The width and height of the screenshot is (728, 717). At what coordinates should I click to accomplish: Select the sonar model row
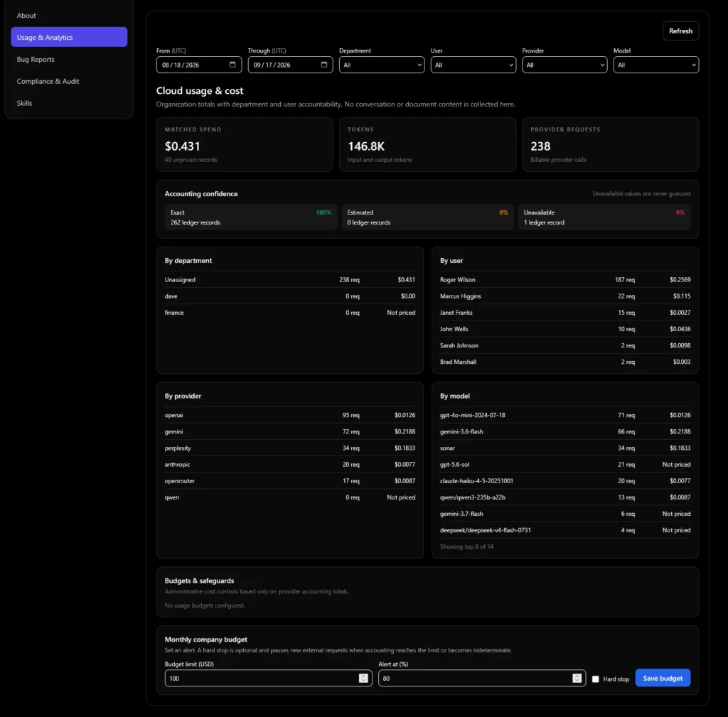565,448
